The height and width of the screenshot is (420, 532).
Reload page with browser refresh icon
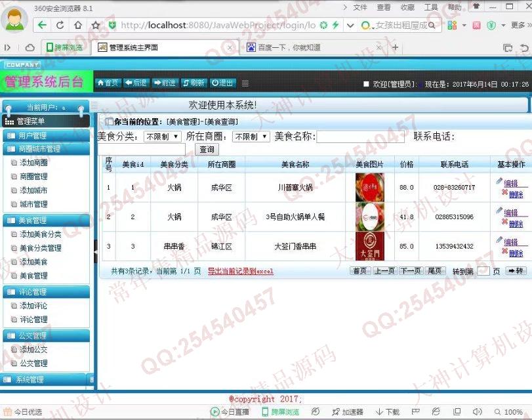click(x=60, y=25)
